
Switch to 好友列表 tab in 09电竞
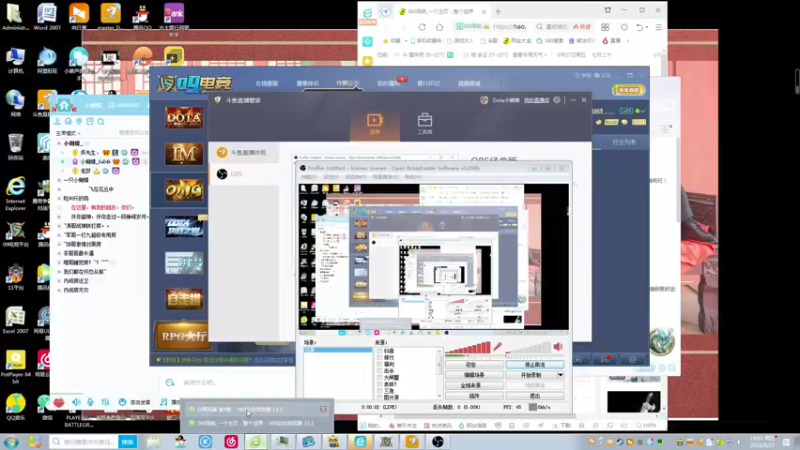(623, 142)
